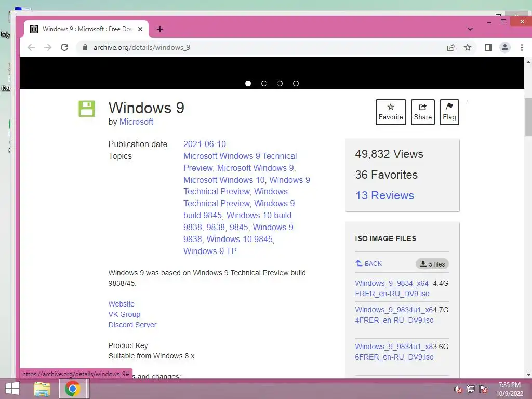
Task: Select first carousel dot
Action: 248,84
